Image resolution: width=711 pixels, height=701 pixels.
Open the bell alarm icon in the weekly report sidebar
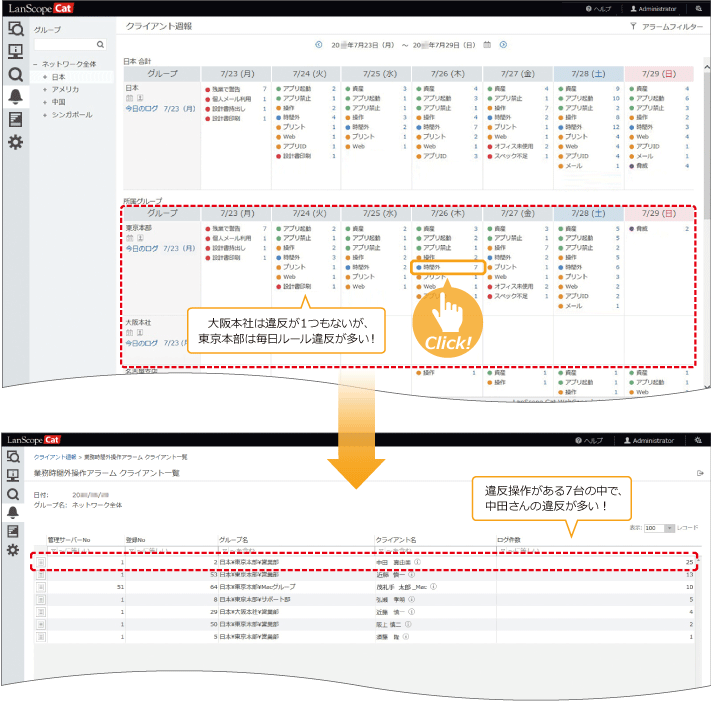click(x=15, y=96)
